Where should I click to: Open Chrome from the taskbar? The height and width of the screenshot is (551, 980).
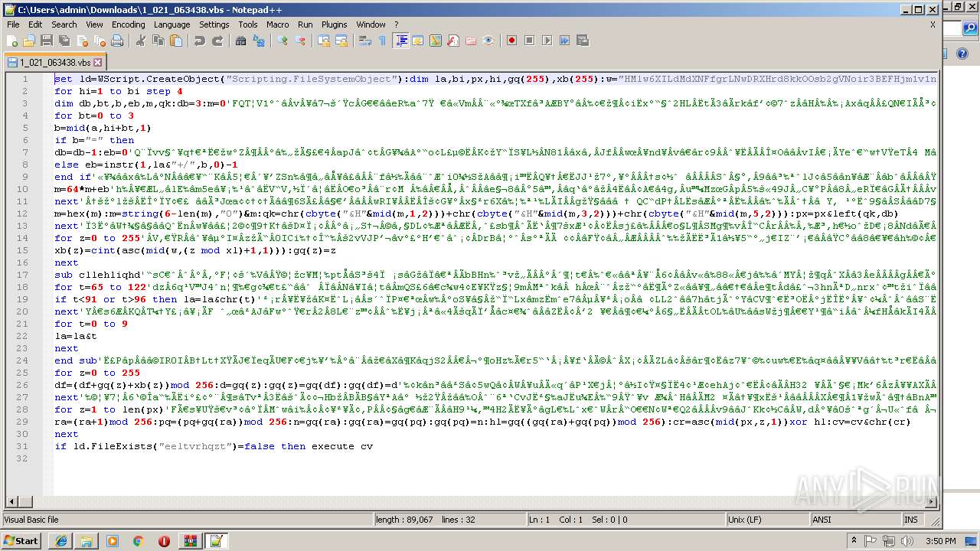[x=138, y=541]
